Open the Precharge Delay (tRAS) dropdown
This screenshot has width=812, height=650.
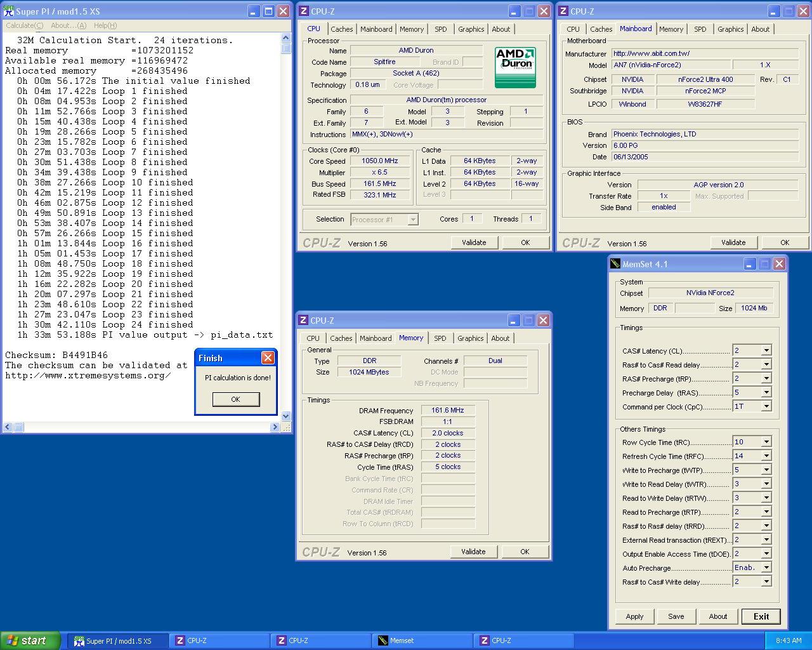(766, 392)
